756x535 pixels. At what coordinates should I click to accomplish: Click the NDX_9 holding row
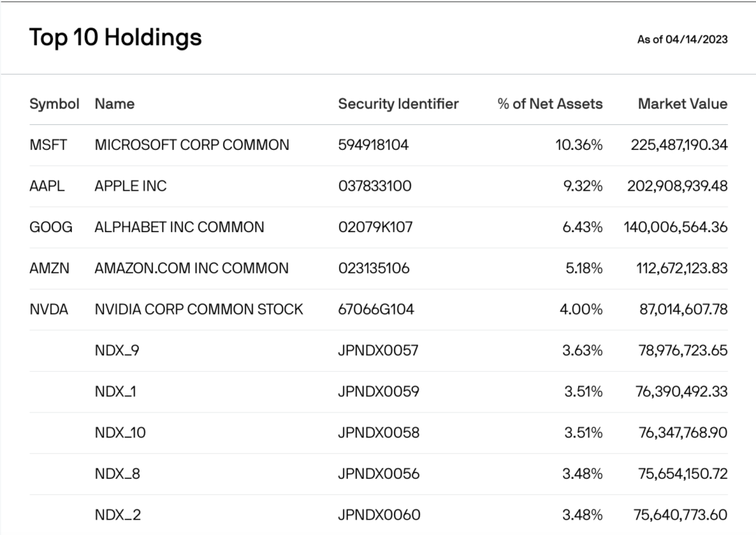[117, 350]
